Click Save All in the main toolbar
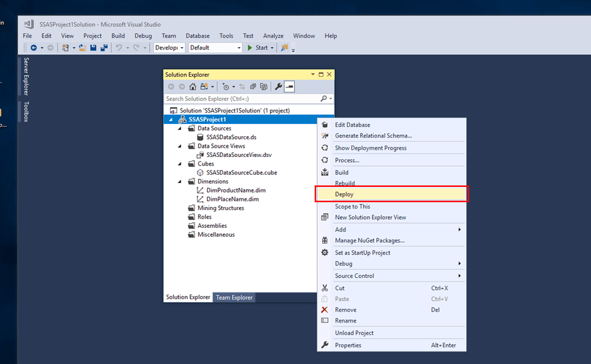The width and height of the screenshot is (591, 364). coord(104,48)
